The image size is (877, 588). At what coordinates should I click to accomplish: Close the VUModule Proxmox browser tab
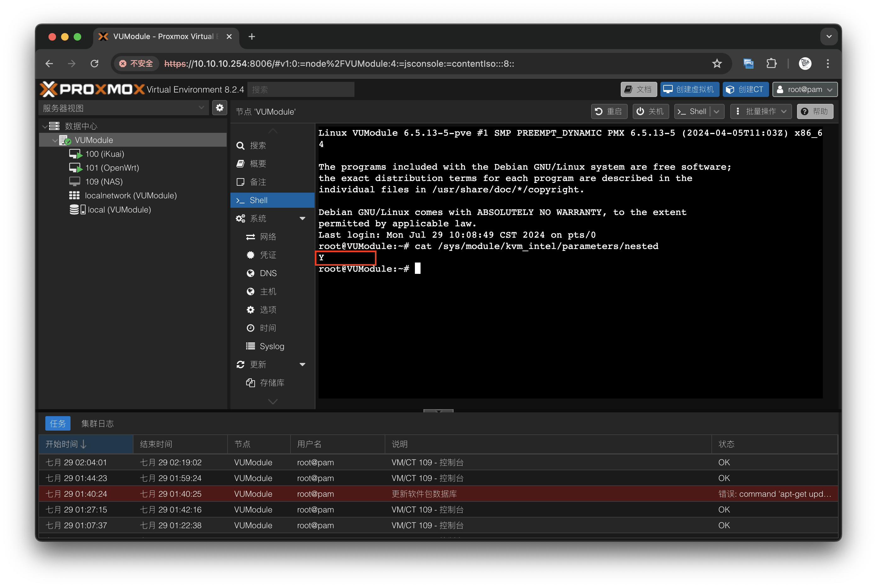pos(229,37)
